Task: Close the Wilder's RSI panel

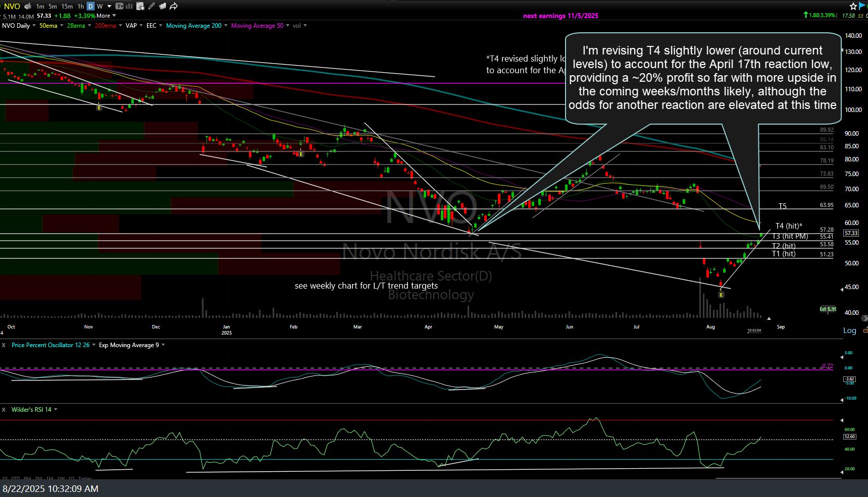Action: (4, 410)
